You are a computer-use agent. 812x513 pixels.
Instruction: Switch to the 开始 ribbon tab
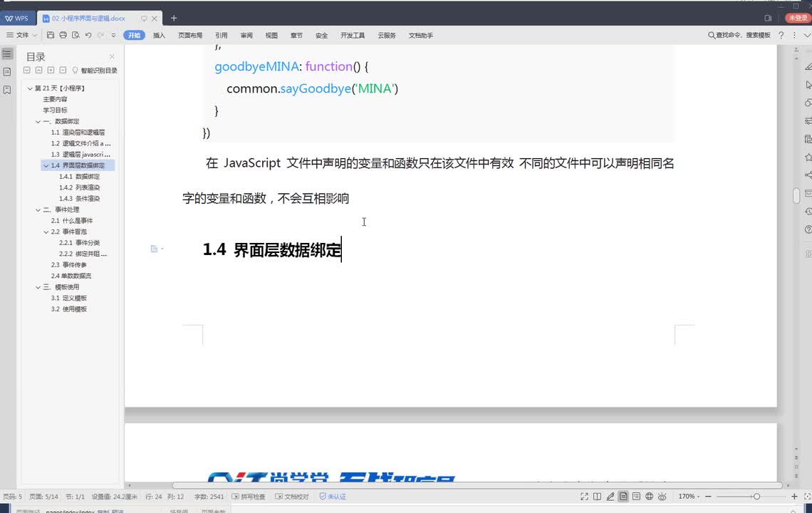click(x=134, y=35)
